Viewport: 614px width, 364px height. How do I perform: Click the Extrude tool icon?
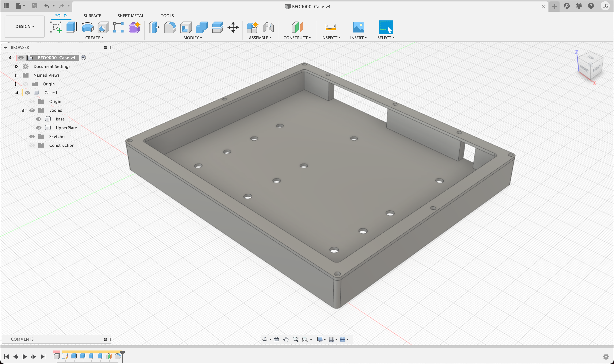(72, 27)
